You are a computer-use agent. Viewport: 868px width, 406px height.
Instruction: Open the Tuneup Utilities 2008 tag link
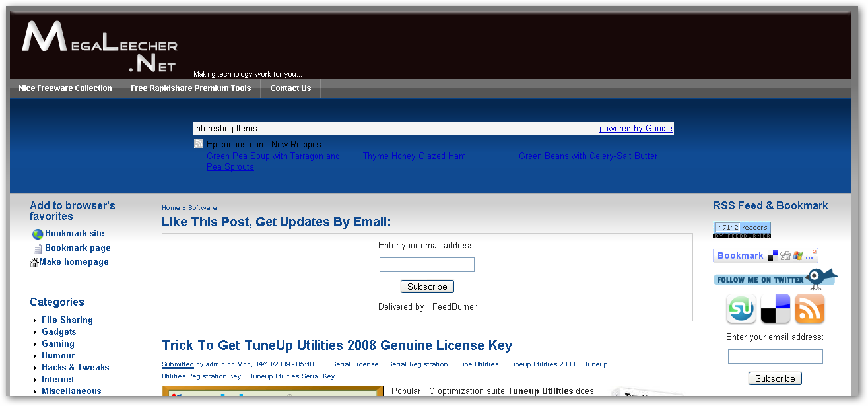[541, 364]
